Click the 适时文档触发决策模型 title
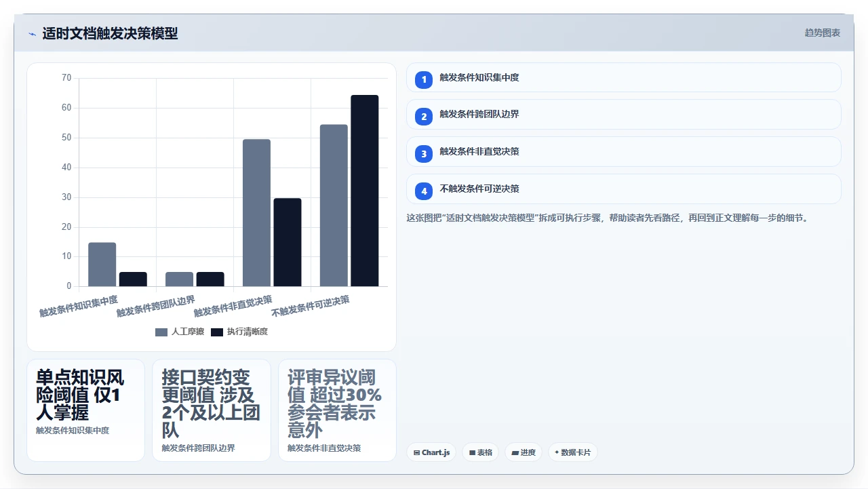 110,33
